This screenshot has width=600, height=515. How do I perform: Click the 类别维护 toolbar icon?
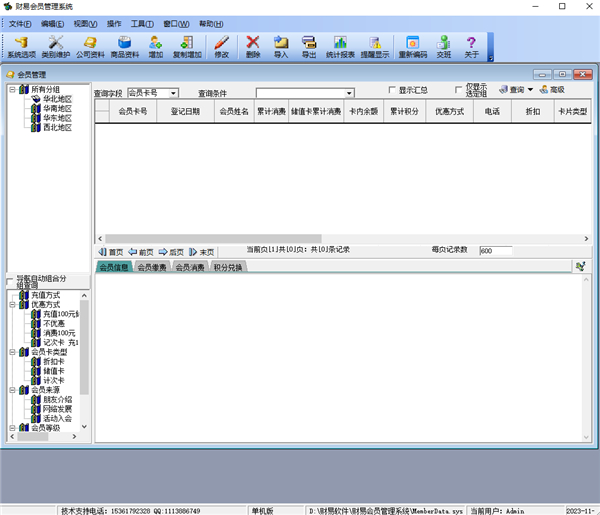pos(55,46)
